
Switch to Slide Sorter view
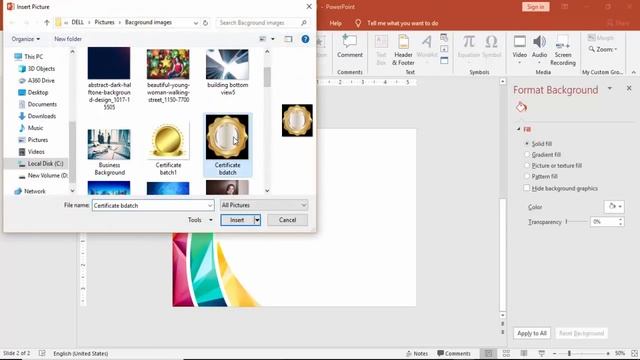[506, 353]
